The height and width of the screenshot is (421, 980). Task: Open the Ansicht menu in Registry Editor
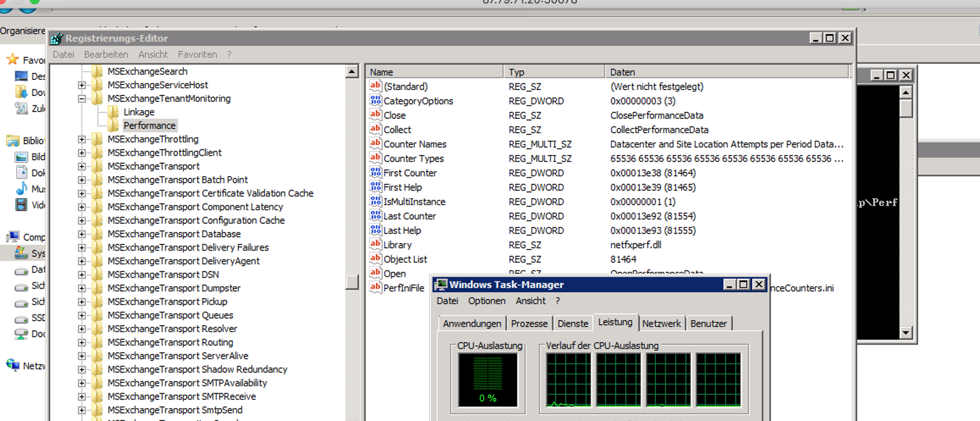153,54
